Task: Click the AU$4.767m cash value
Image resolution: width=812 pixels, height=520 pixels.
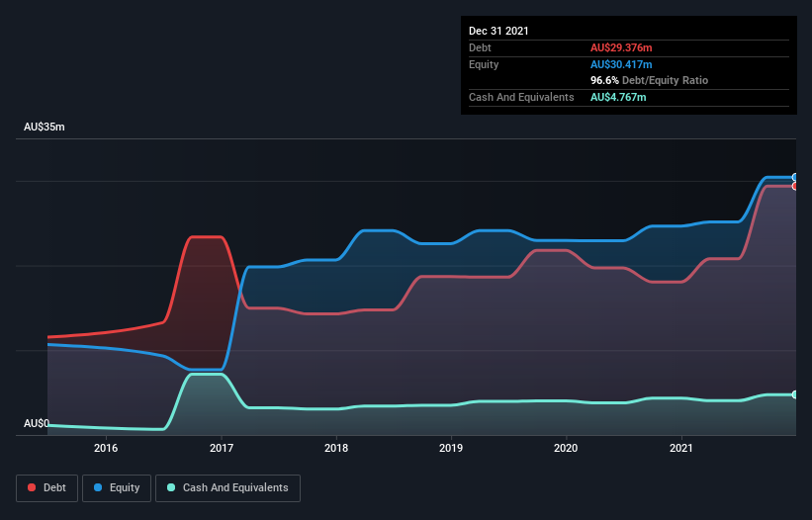Action: tap(618, 97)
